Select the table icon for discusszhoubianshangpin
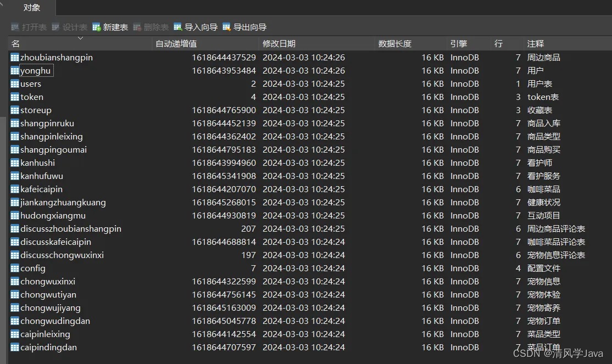 pyautogui.click(x=15, y=228)
